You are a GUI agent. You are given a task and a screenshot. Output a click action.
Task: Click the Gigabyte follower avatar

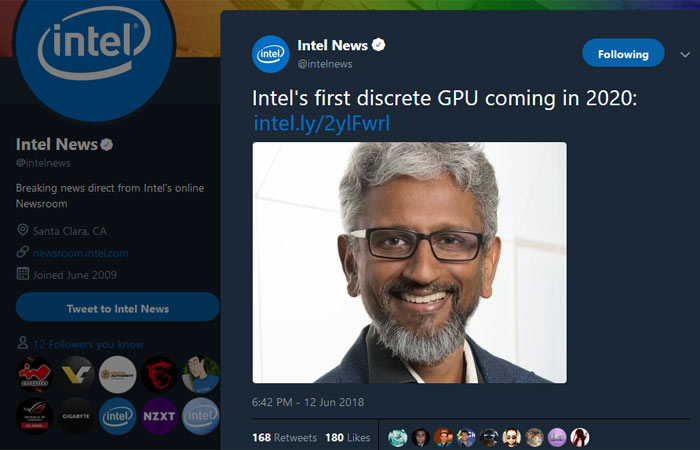(x=76, y=416)
